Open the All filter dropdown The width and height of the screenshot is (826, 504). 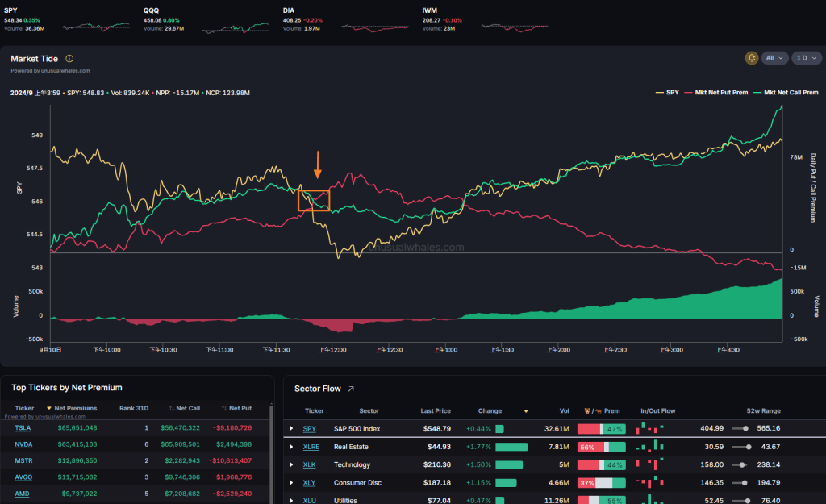coord(774,58)
